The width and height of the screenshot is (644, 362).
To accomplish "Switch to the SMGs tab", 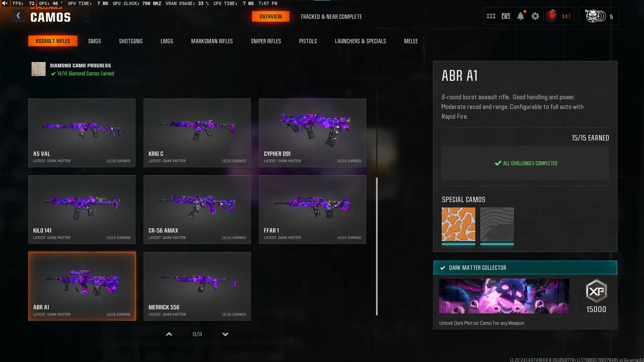I will pyautogui.click(x=95, y=41).
